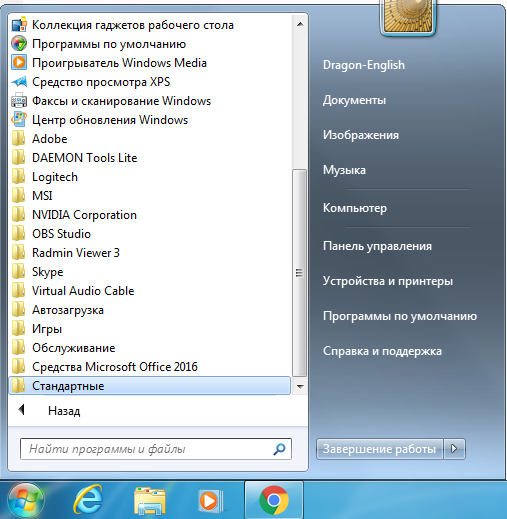507x519 pixels.
Task: Click the text Skype
Action: (x=48, y=272)
